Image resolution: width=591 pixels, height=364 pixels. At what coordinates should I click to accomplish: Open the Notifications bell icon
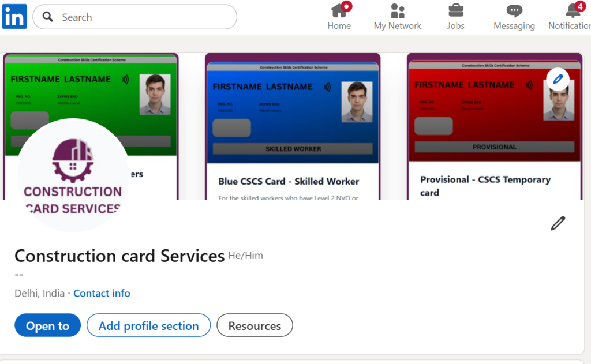pyautogui.click(x=574, y=11)
